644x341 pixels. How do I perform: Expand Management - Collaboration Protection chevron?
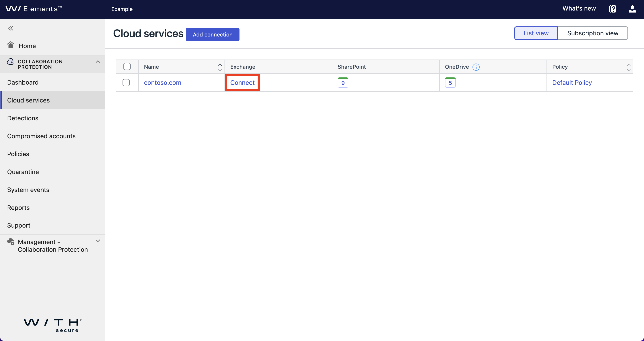pos(98,241)
